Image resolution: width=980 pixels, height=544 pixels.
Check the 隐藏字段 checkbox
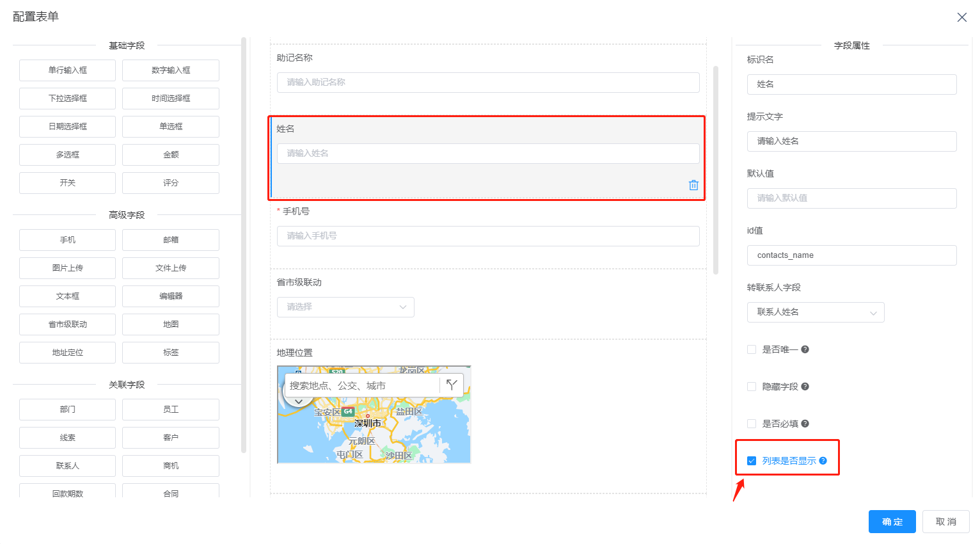[752, 387]
